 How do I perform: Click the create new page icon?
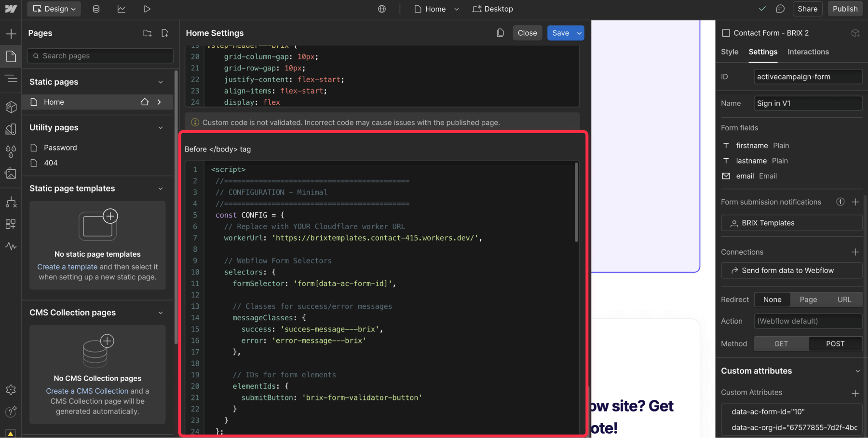[165, 33]
